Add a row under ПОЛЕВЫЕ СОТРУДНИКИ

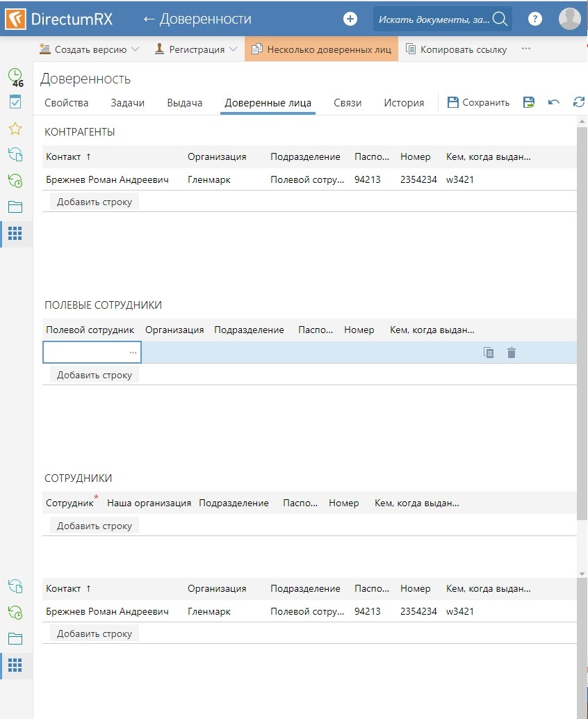pos(95,375)
